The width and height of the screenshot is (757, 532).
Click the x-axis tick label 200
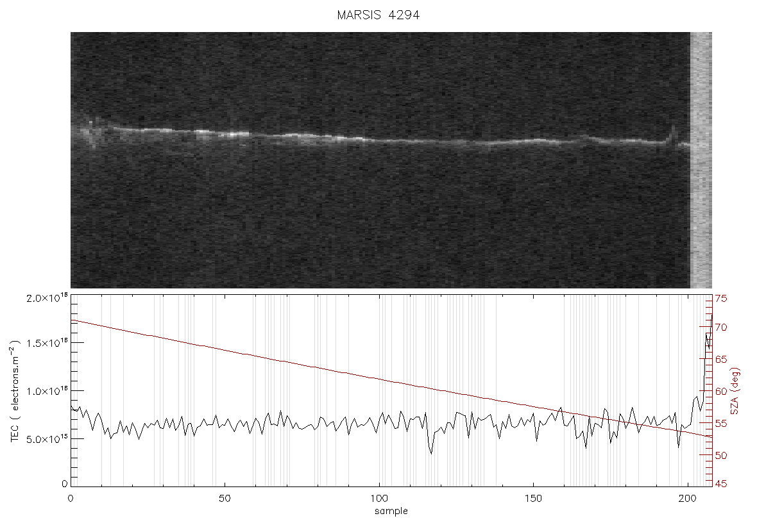[688, 499]
